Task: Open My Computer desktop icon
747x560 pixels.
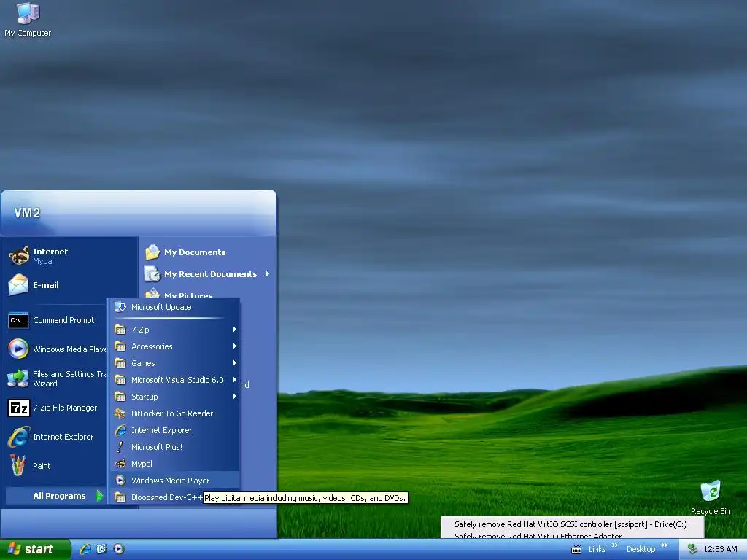Action: (x=28, y=20)
